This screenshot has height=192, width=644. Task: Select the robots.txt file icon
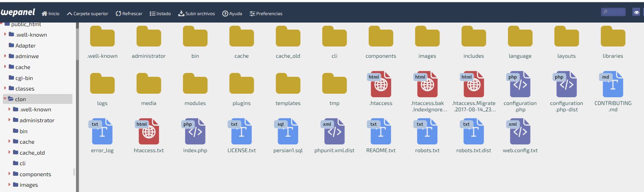(426, 131)
